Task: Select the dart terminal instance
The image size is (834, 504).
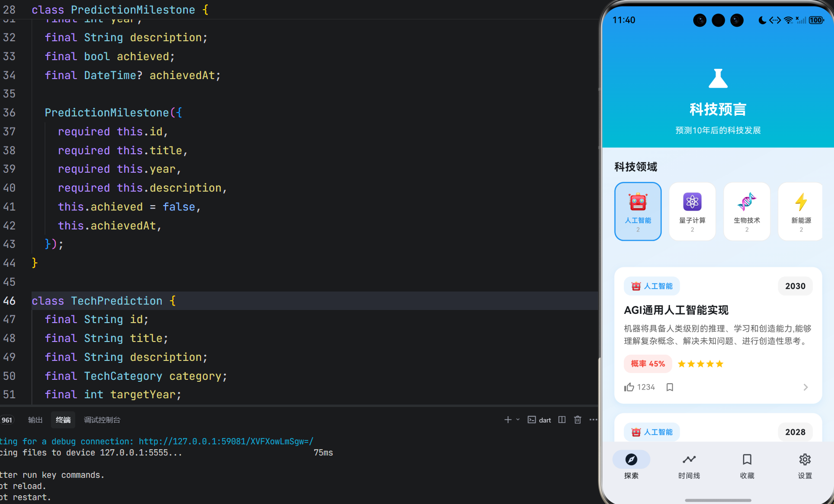Action: 539,420
